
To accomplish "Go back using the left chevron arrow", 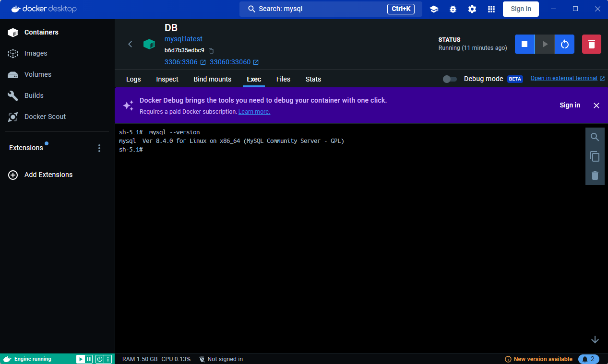I will pyautogui.click(x=130, y=44).
